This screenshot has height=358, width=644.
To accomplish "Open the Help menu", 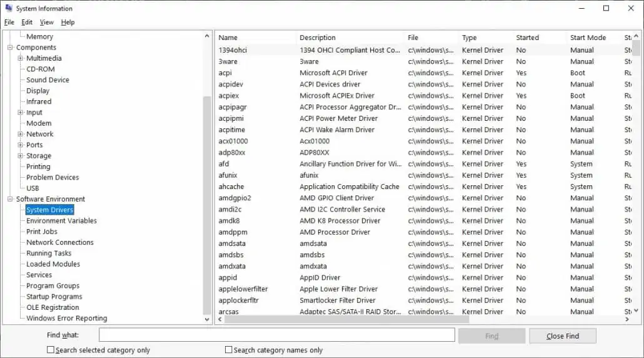I will [68, 22].
